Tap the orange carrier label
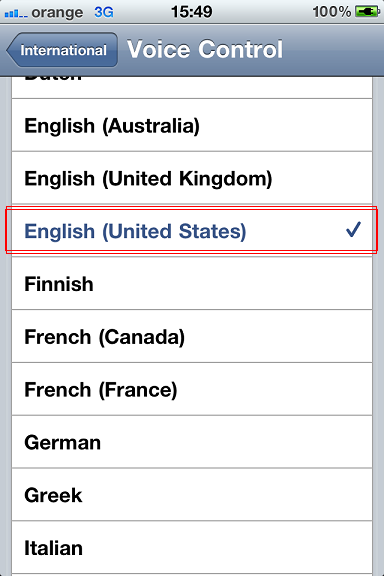This screenshot has width=384, height=576. 57,13
